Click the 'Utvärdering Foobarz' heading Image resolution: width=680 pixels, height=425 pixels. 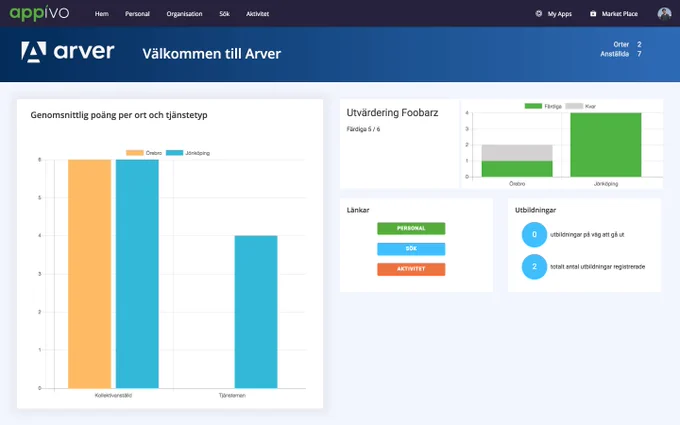tap(392, 113)
